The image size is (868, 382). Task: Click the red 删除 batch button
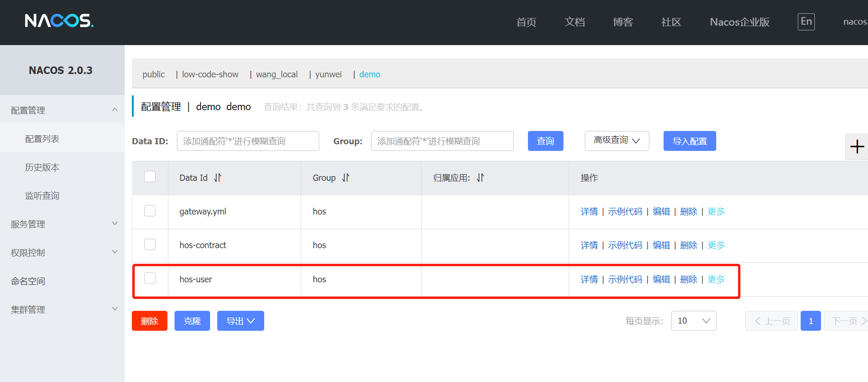(x=149, y=321)
